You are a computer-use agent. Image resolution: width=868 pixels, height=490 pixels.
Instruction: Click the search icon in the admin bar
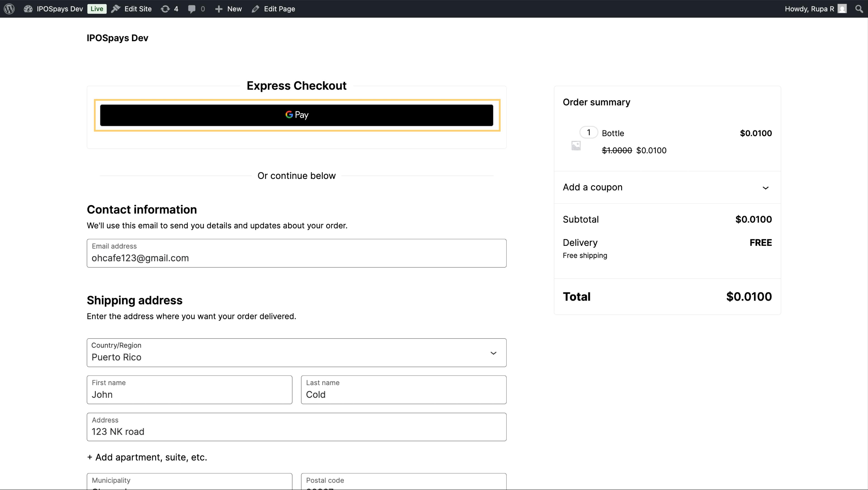coord(859,9)
